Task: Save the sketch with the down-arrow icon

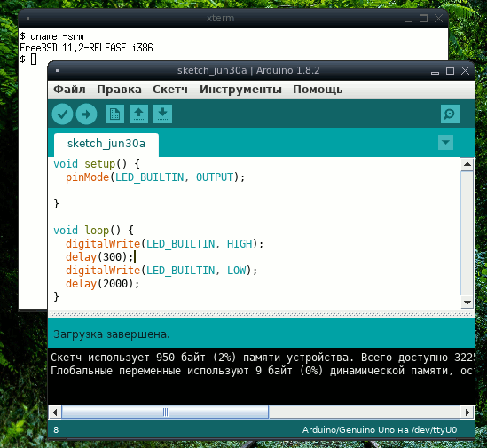Action: click(162, 114)
